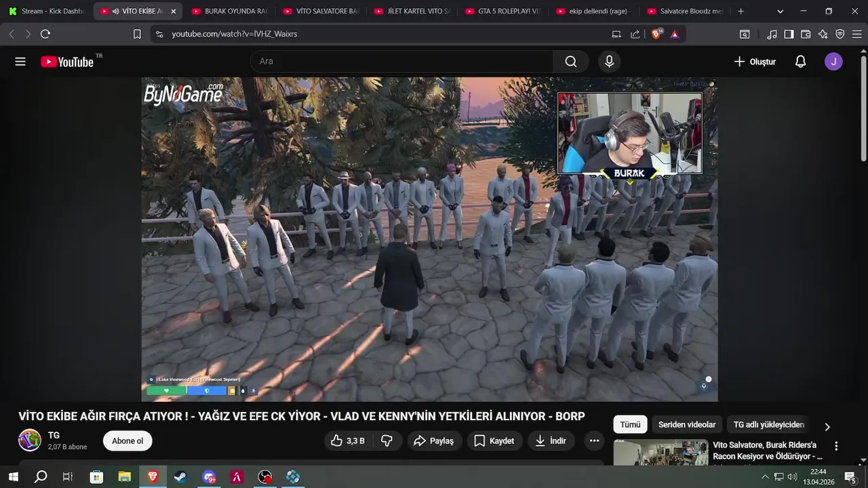The height and width of the screenshot is (488, 868).
Task: Go back in browser history
Action: click(11, 34)
